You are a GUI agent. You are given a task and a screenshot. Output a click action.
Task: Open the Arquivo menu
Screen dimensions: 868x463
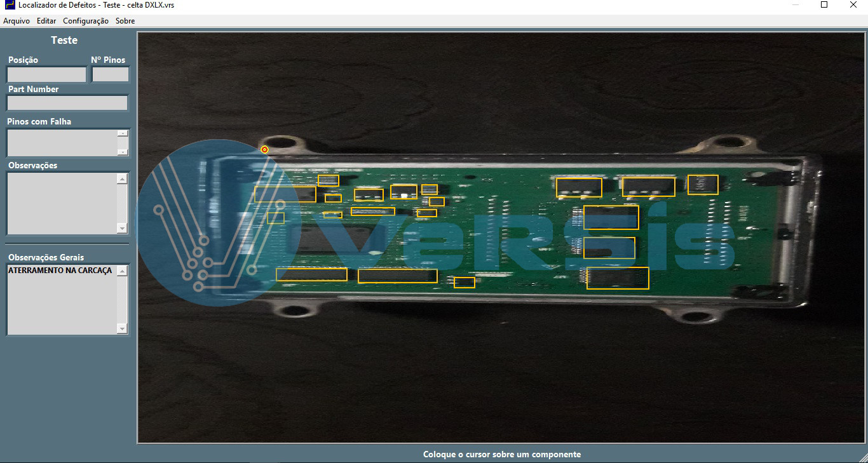[x=17, y=21]
